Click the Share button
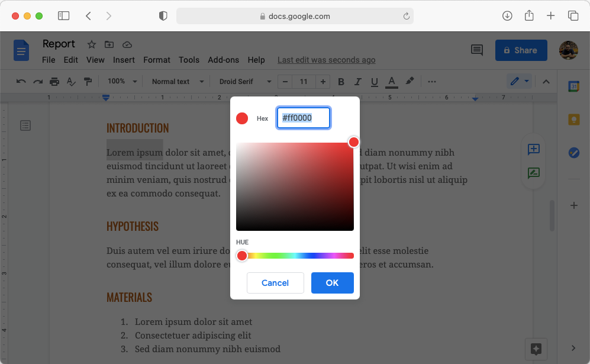The image size is (590, 364). point(521,50)
